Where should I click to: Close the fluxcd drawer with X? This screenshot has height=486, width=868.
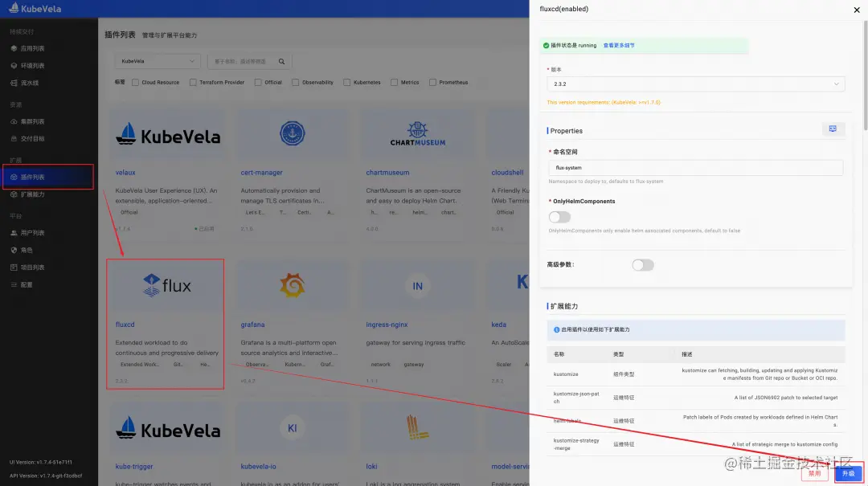[857, 10]
